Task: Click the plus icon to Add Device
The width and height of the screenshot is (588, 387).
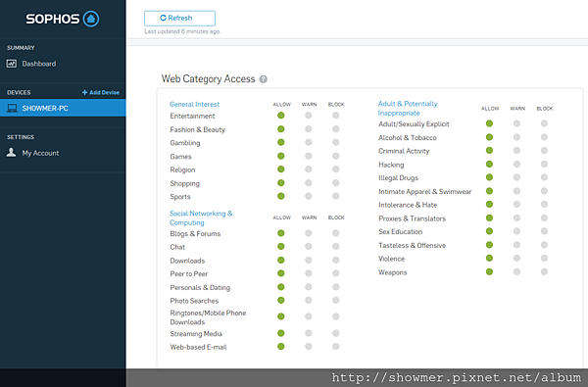Action: (x=84, y=92)
